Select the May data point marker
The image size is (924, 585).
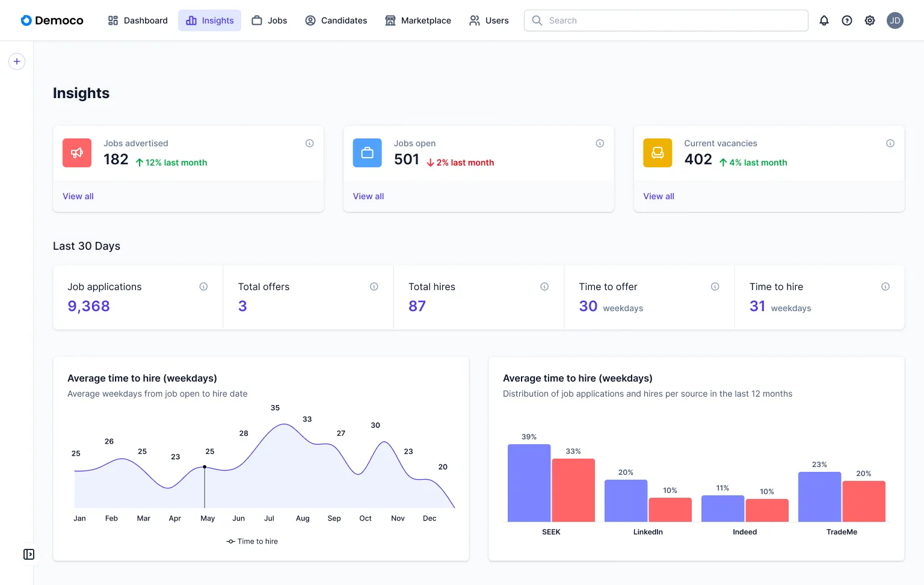(205, 467)
